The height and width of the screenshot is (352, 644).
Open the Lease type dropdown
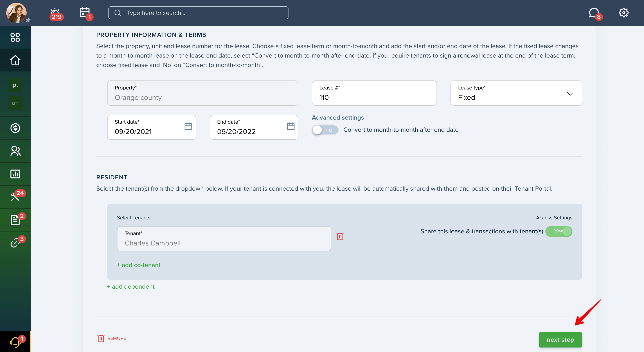pyautogui.click(x=516, y=93)
